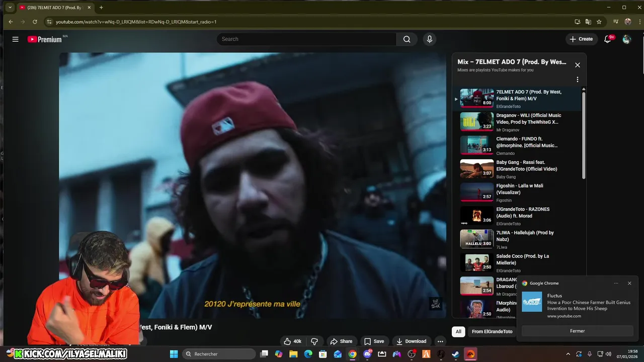This screenshot has width=644, height=362.
Task: Like the video with thumbs-up 40k
Action: pyautogui.click(x=292, y=341)
